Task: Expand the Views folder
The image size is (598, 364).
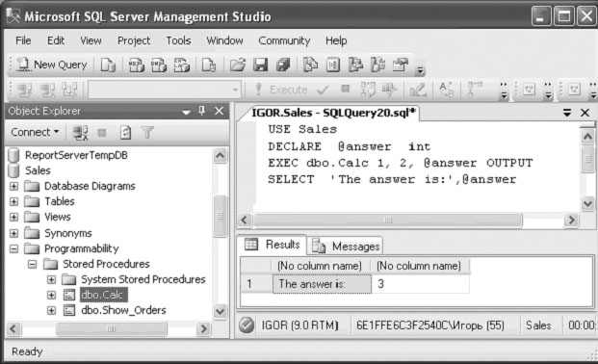Action: [13, 217]
